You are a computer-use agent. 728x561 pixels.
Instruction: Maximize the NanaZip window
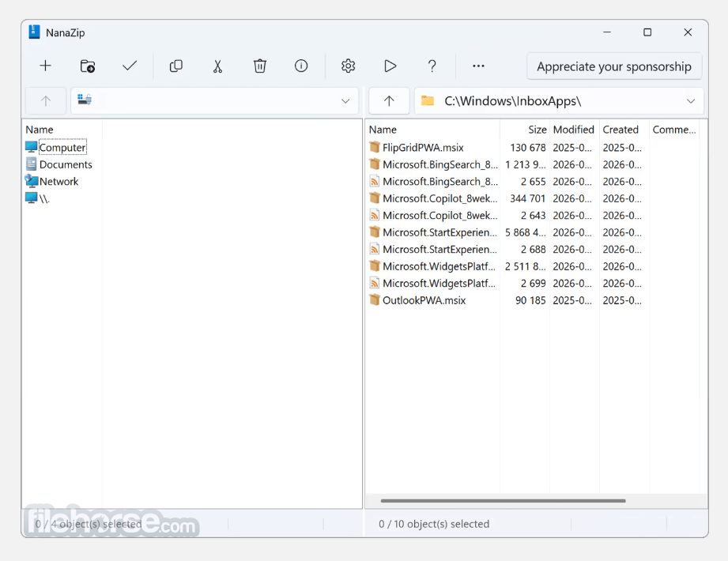coord(647,32)
